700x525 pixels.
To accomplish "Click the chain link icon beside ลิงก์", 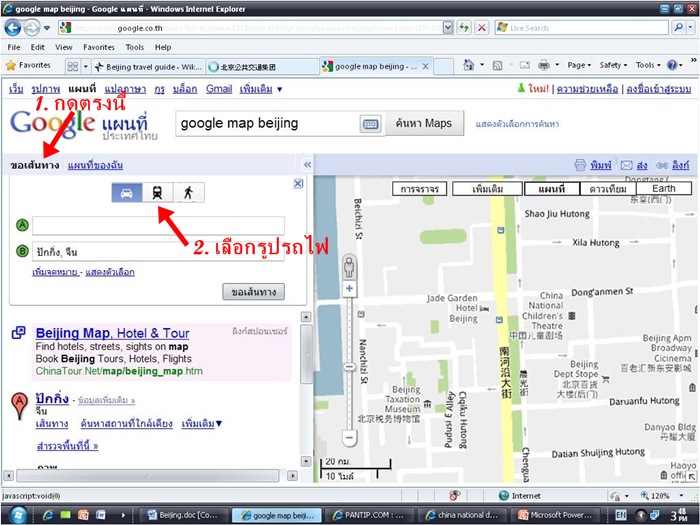I will tap(662, 166).
